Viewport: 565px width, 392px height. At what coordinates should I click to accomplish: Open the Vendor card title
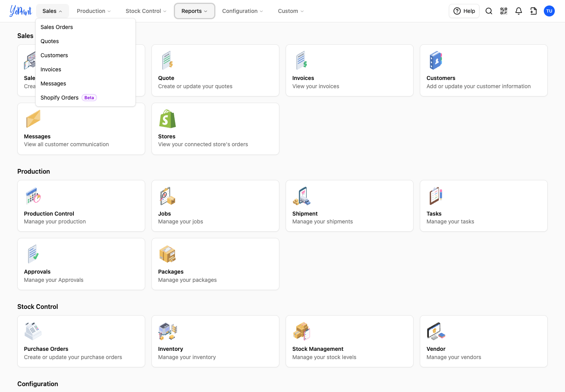[x=436, y=349]
